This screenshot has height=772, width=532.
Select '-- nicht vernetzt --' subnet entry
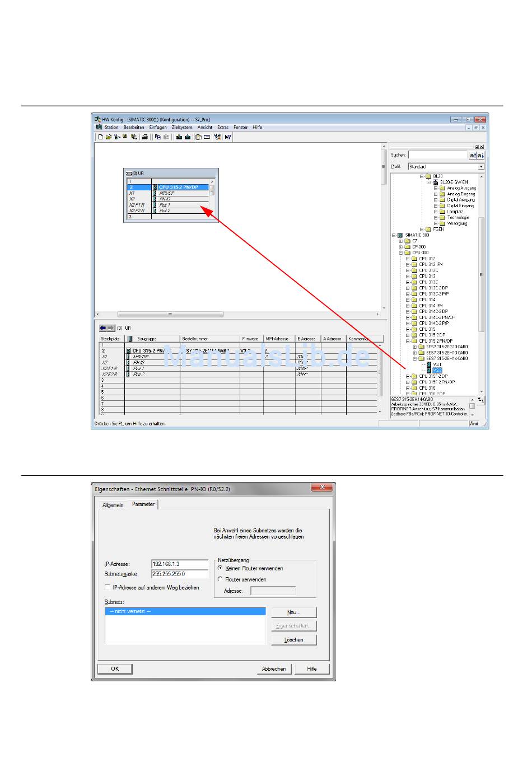tap(185, 611)
